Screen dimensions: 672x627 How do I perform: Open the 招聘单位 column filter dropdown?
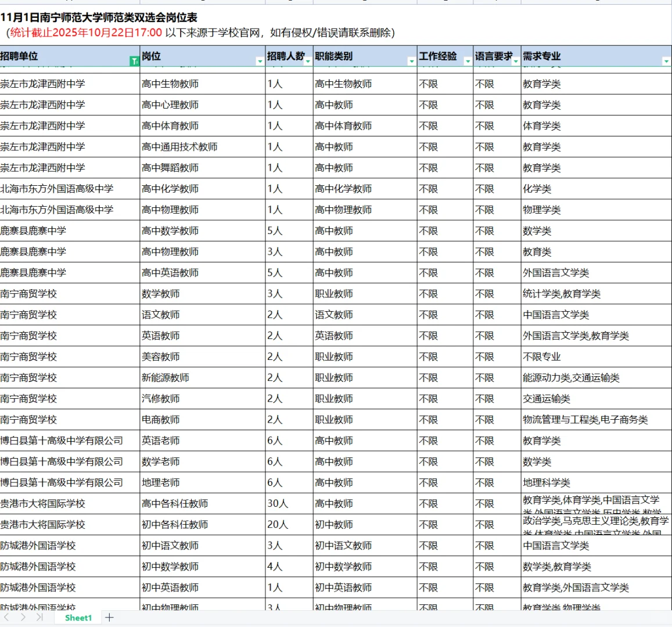134,61
